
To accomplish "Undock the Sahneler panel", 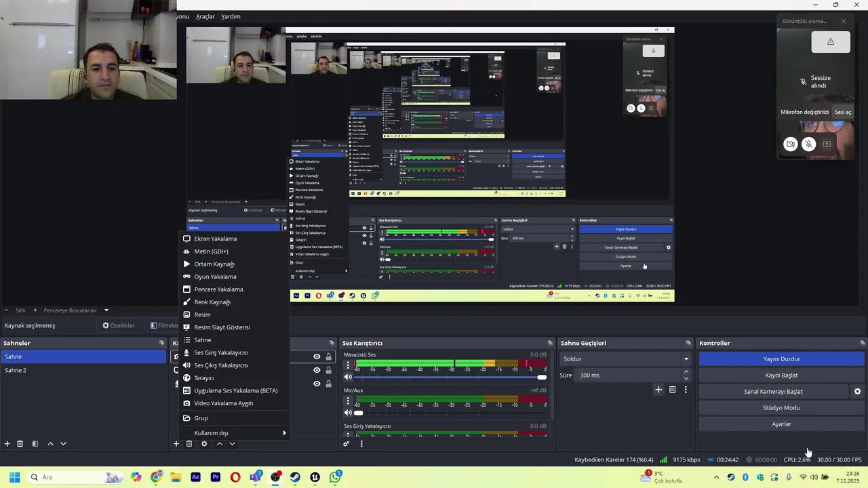I will (x=161, y=343).
